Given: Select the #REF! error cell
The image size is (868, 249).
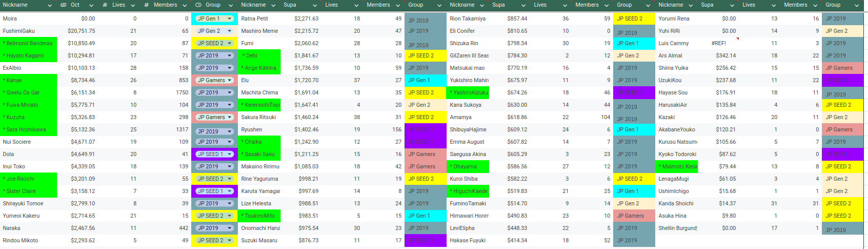Looking at the screenshot, I should click(x=718, y=43).
